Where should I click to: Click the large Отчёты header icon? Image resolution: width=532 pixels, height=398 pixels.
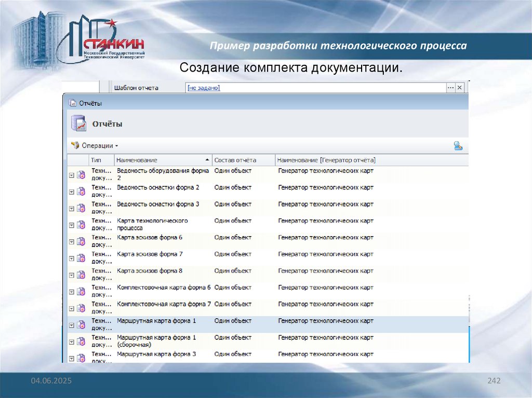[x=78, y=124]
